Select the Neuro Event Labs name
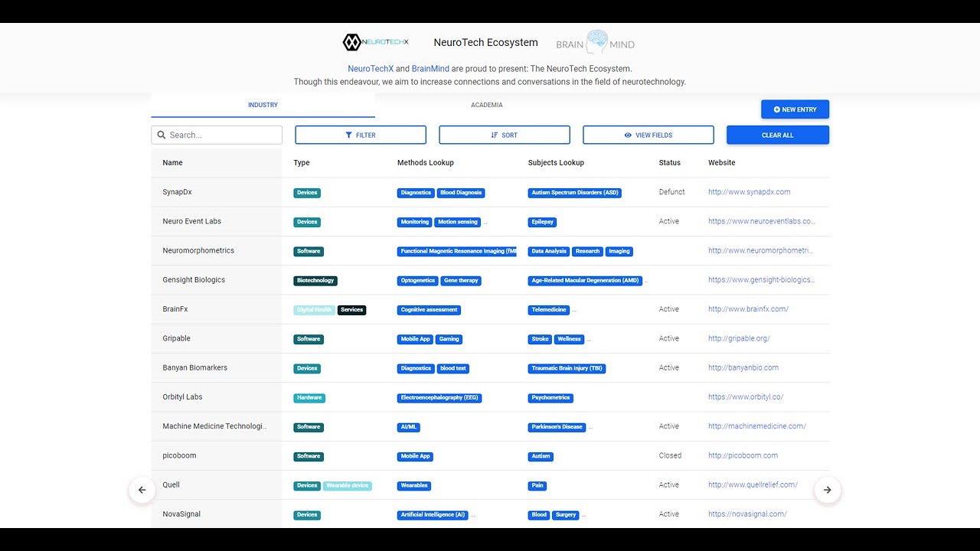Viewport: 980px width, 551px height. click(191, 221)
